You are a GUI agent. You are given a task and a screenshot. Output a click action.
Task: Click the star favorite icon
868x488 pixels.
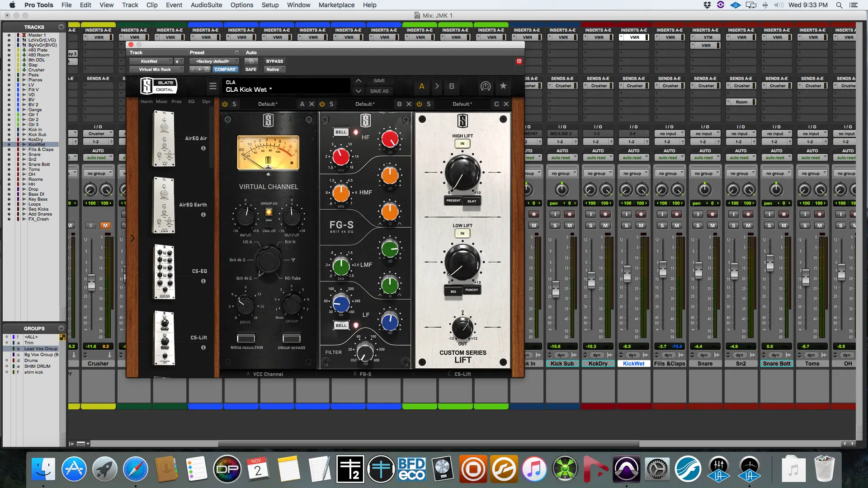503,86
